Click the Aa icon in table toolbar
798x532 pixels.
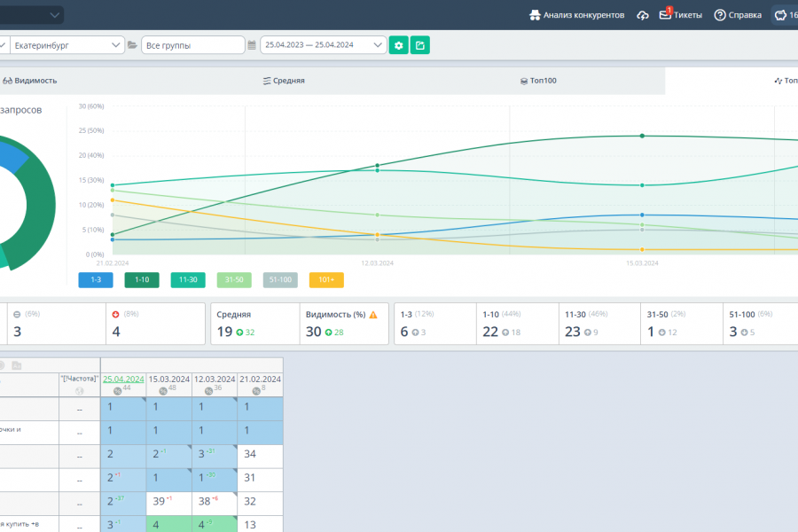(x=17, y=365)
